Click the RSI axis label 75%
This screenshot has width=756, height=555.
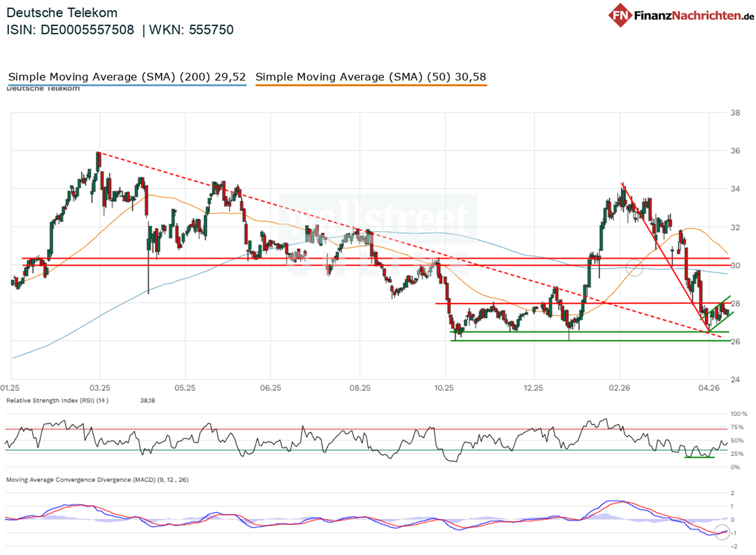tap(737, 427)
